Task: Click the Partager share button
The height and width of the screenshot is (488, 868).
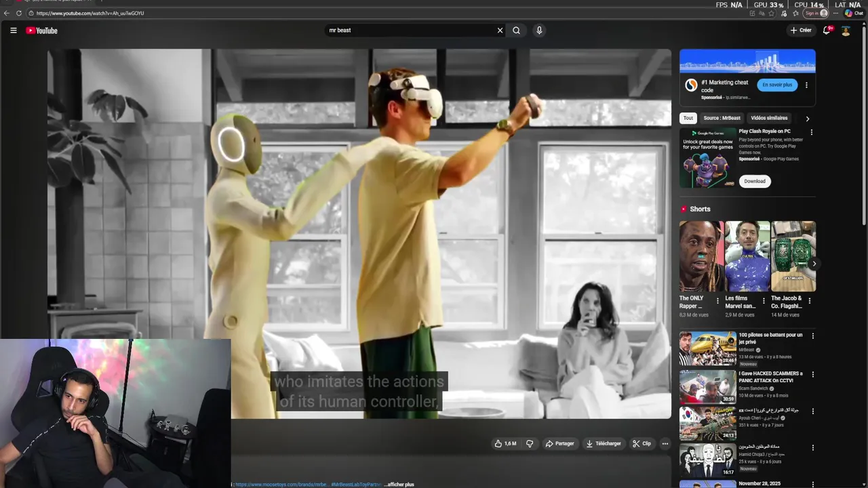Action: pos(559,443)
